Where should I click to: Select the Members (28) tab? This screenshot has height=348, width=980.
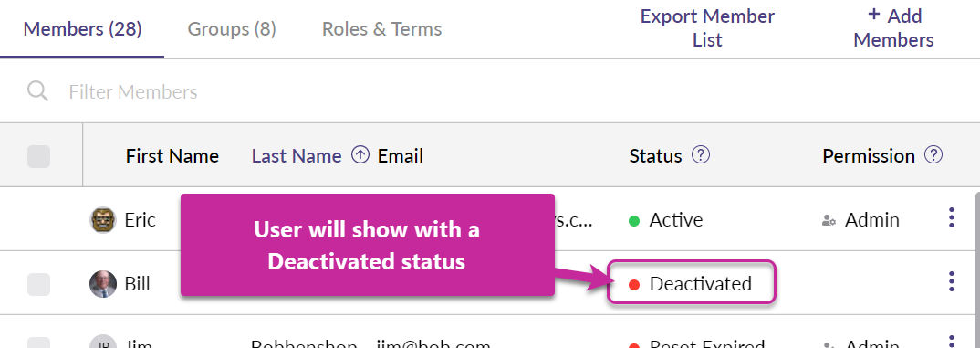82,29
